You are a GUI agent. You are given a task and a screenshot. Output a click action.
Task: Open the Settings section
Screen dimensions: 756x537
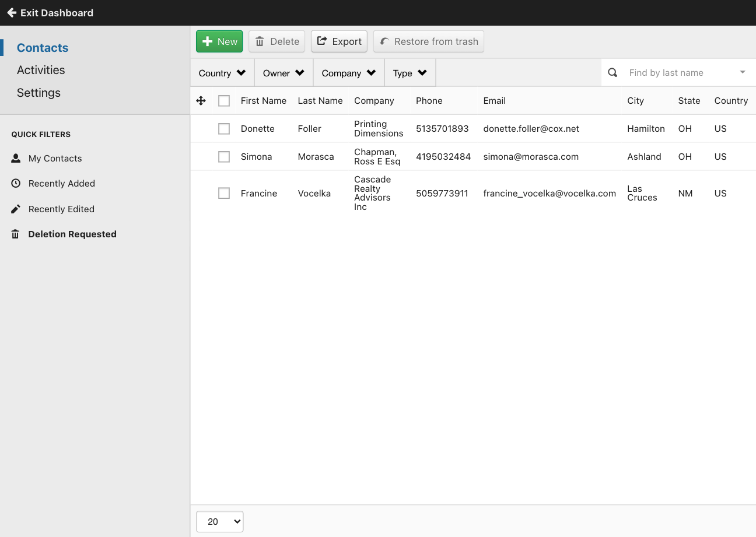[38, 93]
